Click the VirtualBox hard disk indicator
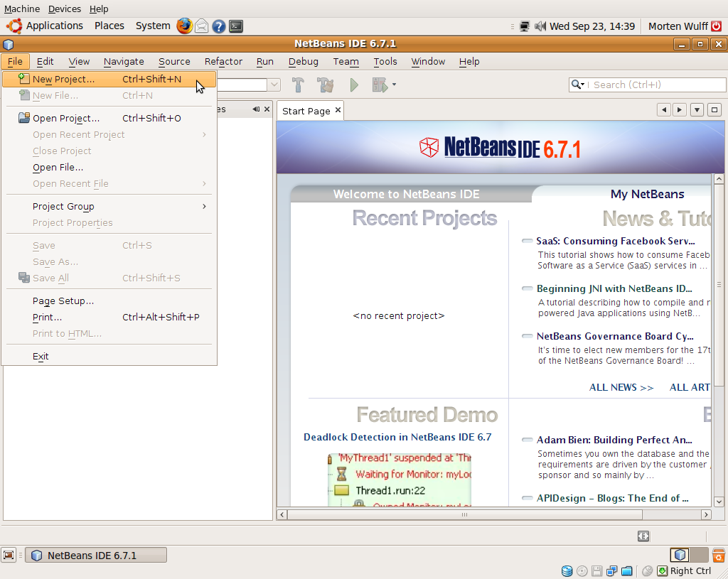This screenshot has width=728, height=579. click(567, 571)
